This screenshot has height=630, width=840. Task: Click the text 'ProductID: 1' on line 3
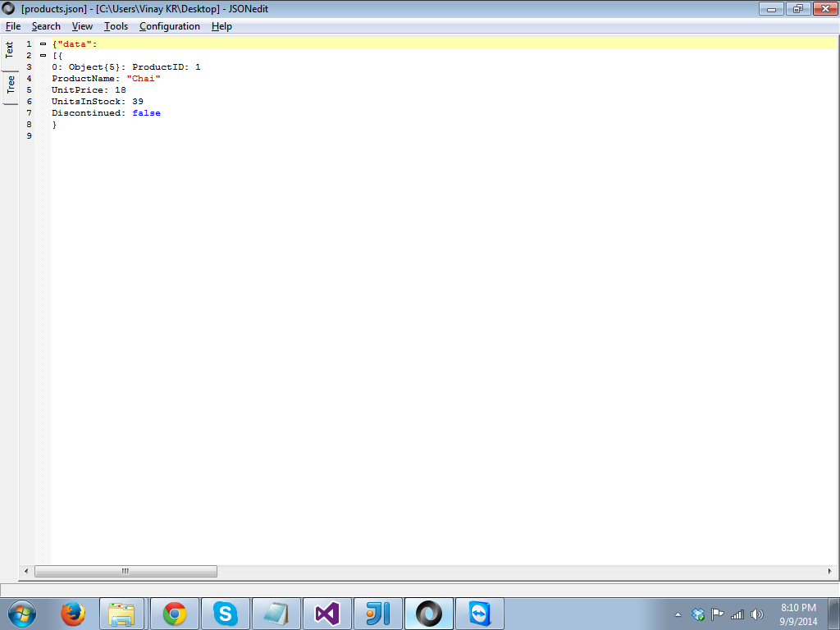click(167, 67)
